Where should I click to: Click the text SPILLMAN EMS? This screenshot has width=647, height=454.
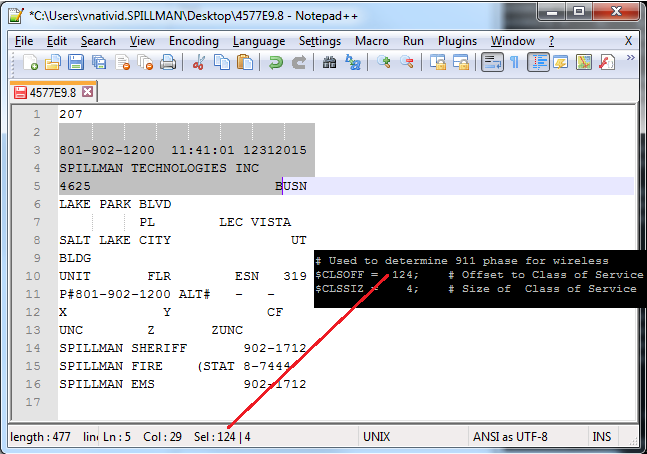tap(107, 384)
